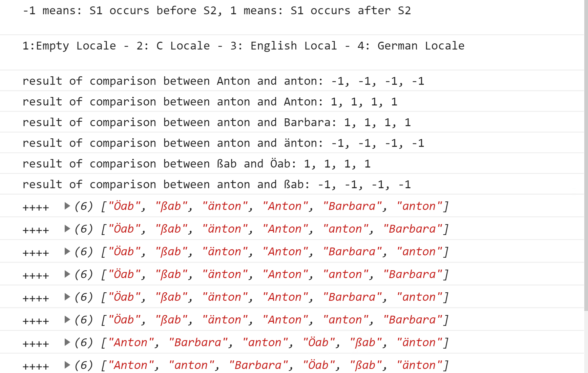
Task: Expand the first logged array
Action: pos(67,206)
